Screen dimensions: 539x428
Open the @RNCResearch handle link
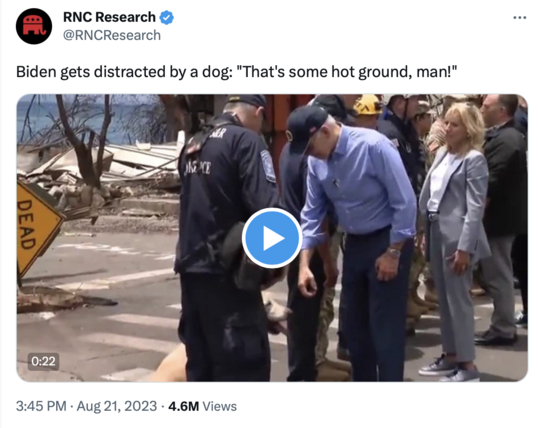click(x=112, y=35)
